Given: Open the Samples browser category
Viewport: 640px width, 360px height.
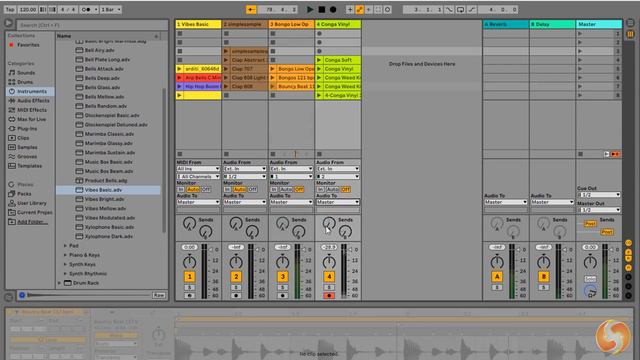Looking at the screenshot, I should pyautogui.click(x=27, y=147).
